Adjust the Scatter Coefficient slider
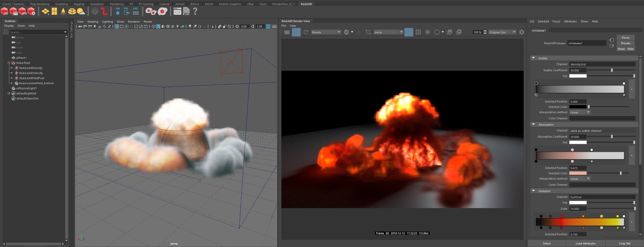 (x=612, y=70)
